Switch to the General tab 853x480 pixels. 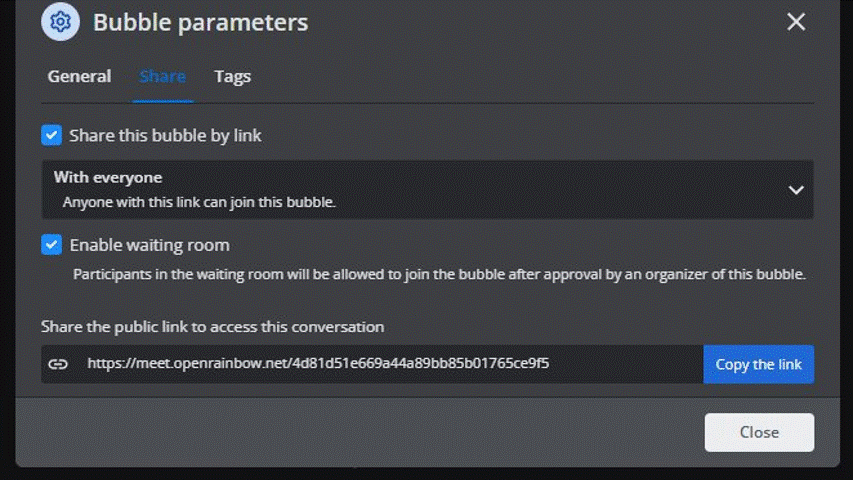tap(79, 76)
